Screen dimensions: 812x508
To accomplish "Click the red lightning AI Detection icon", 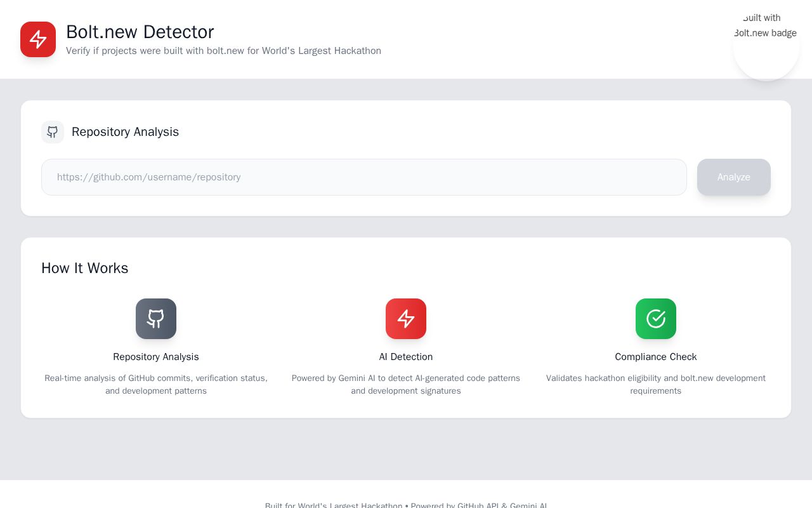I will pyautogui.click(x=406, y=319).
